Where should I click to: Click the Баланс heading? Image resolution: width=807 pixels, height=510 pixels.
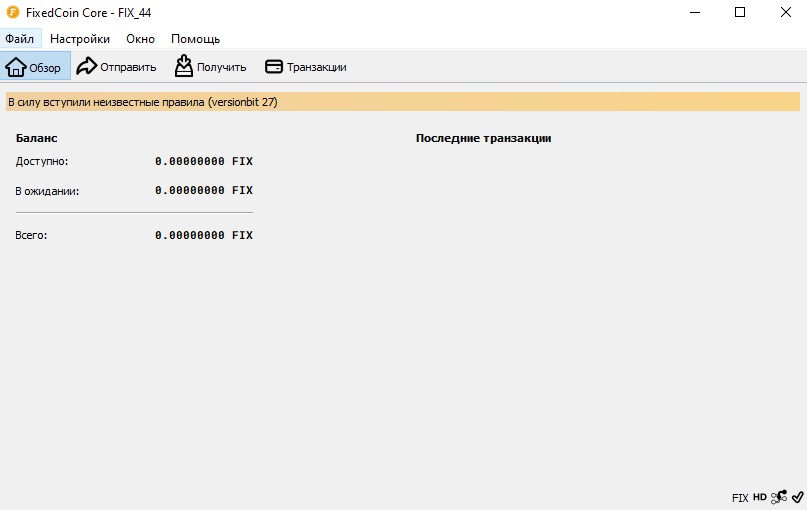click(37, 138)
